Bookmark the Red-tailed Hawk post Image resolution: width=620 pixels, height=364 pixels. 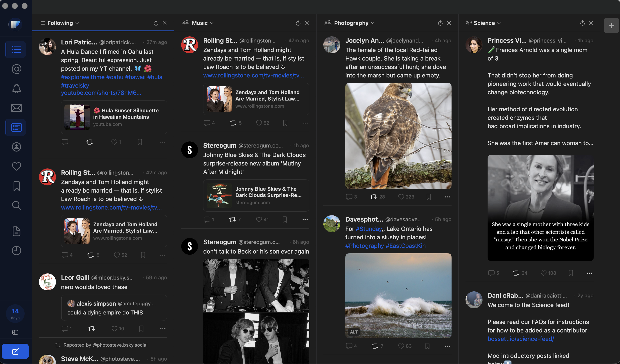click(x=429, y=197)
